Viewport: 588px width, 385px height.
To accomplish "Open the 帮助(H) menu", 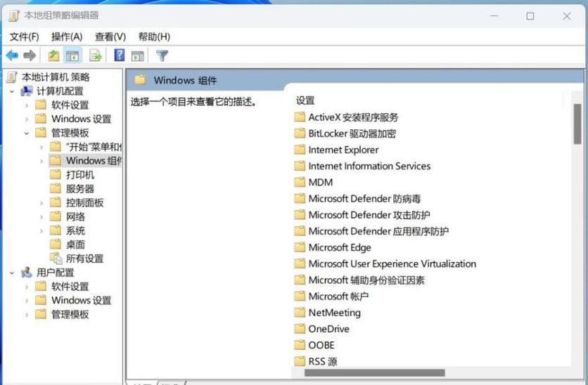I will coord(154,37).
